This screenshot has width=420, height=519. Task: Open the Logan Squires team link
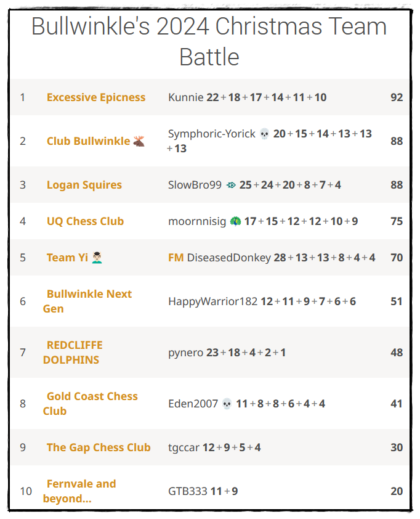(84, 185)
